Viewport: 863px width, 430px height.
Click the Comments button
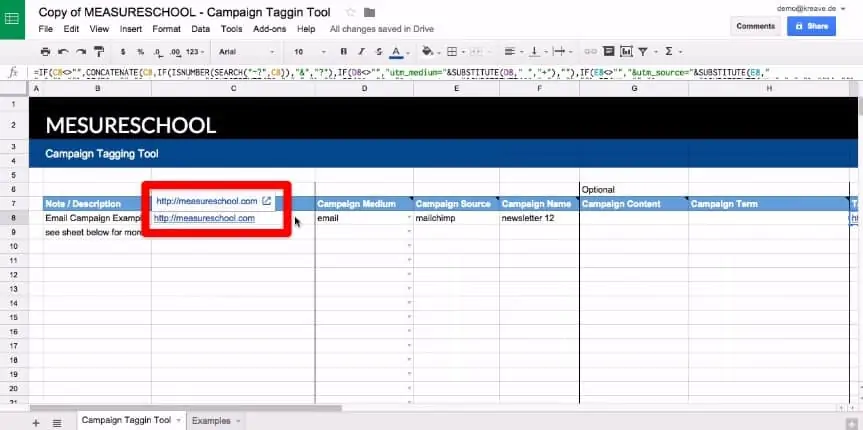point(755,26)
